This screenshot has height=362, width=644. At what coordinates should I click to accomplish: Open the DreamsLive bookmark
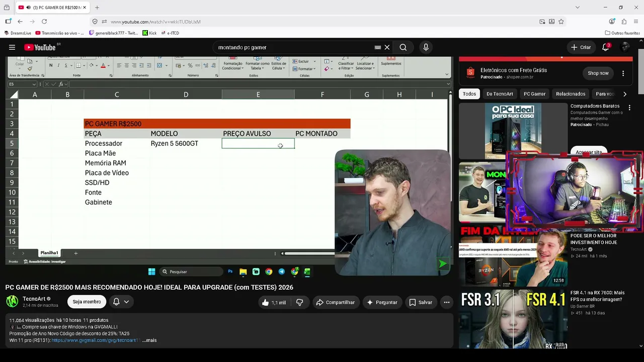(x=18, y=33)
